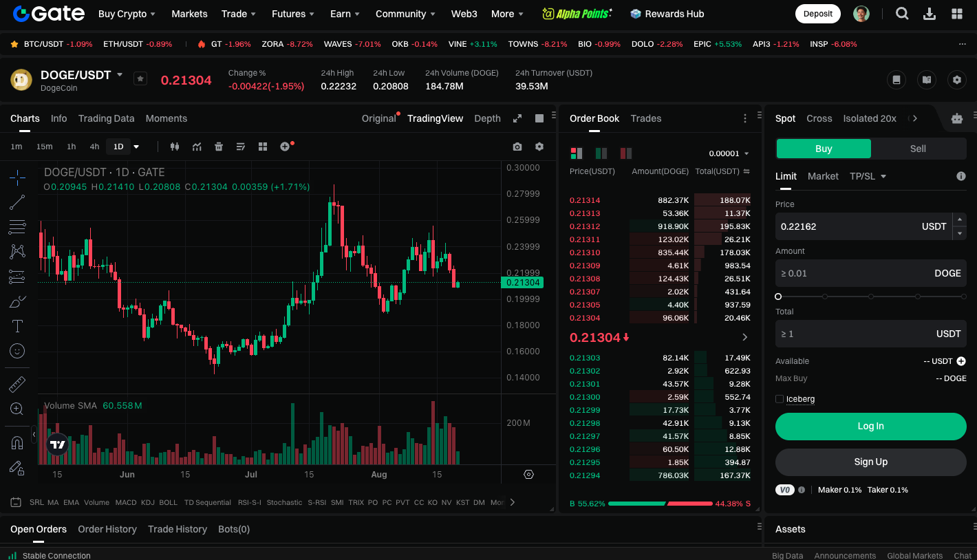Viewport: 977px width, 560px height.
Task: Open the more timeframes dropdown arrow
Action: [x=136, y=147]
